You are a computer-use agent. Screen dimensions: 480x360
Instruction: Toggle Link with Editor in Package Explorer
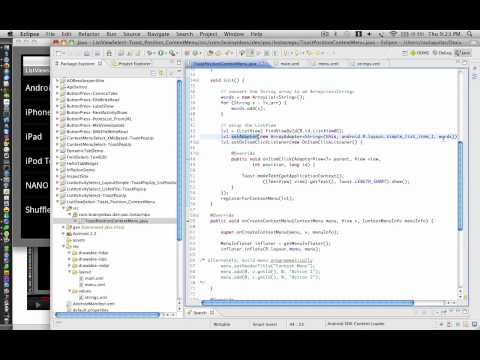(162, 73)
